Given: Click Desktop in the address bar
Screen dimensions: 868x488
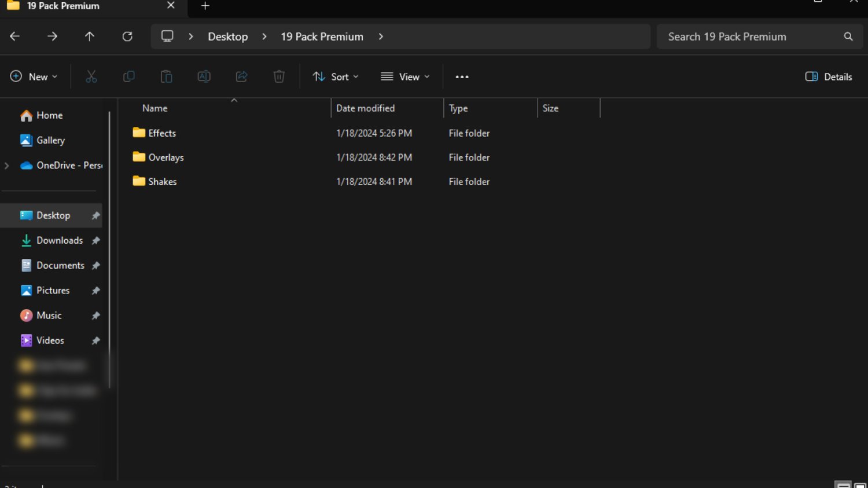Looking at the screenshot, I should [228, 36].
